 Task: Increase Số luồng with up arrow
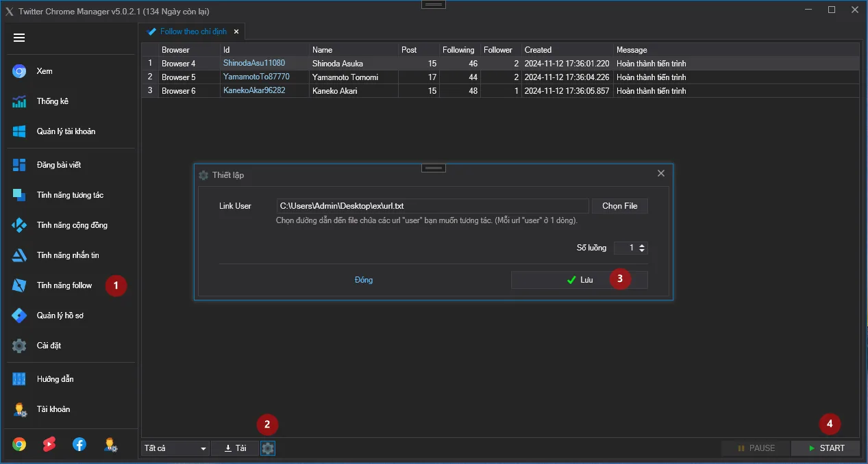(x=642, y=245)
